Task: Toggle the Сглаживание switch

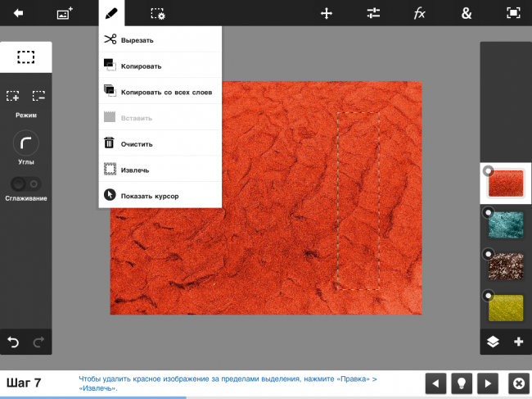Action: coord(25,184)
